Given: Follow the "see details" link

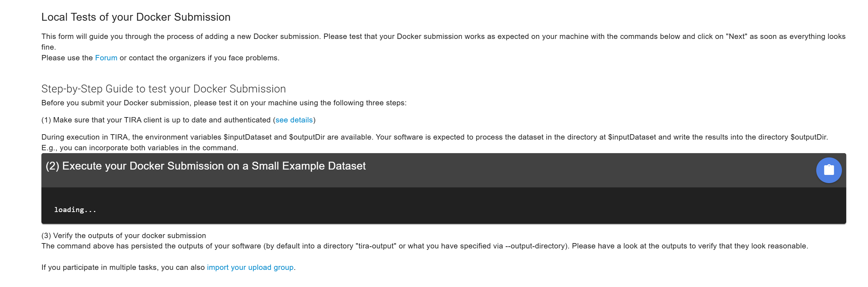Looking at the screenshot, I should (294, 120).
